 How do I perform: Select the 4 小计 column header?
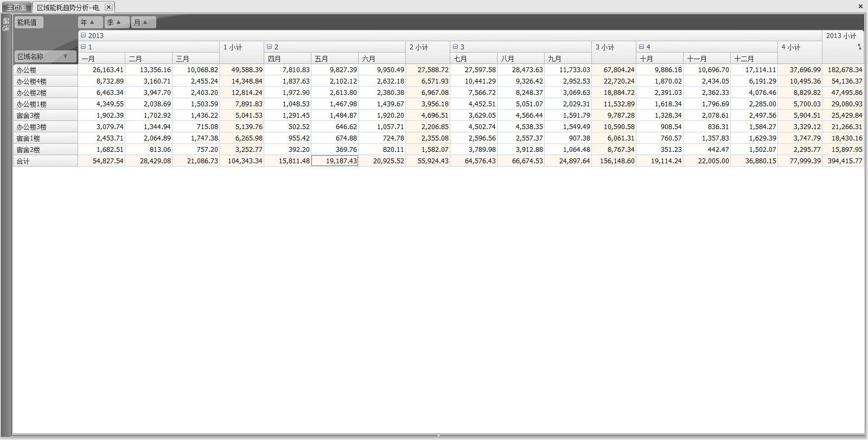point(800,53)
